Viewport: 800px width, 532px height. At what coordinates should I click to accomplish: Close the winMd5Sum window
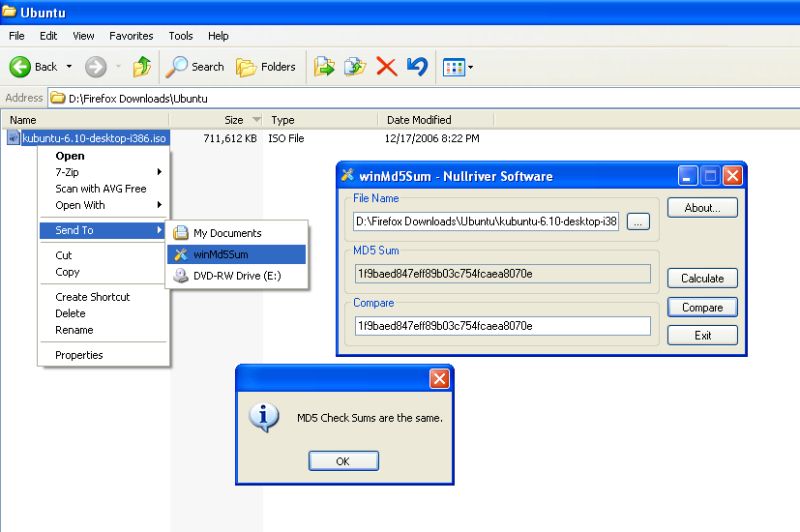[733, 176]
